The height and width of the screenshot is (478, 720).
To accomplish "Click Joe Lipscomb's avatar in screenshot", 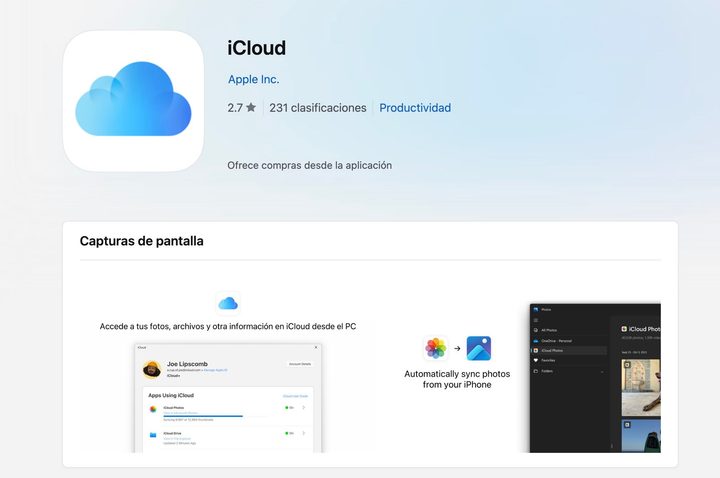I will pos(152,369).
